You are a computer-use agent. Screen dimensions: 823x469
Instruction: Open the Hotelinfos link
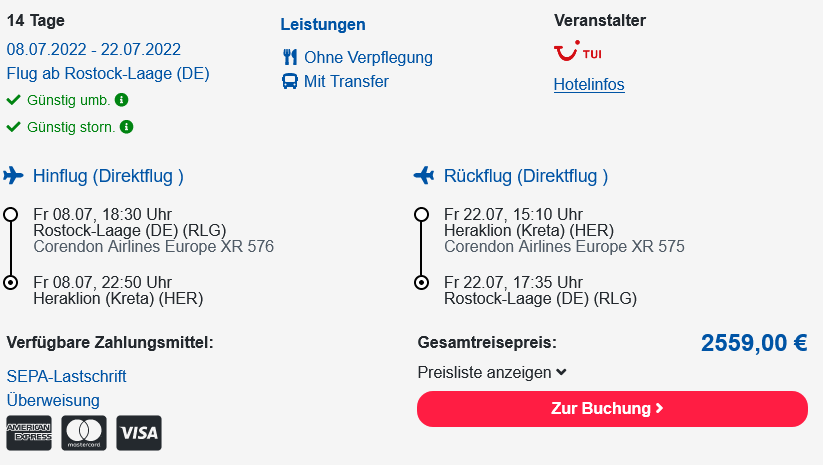click(x=589, y=84)
